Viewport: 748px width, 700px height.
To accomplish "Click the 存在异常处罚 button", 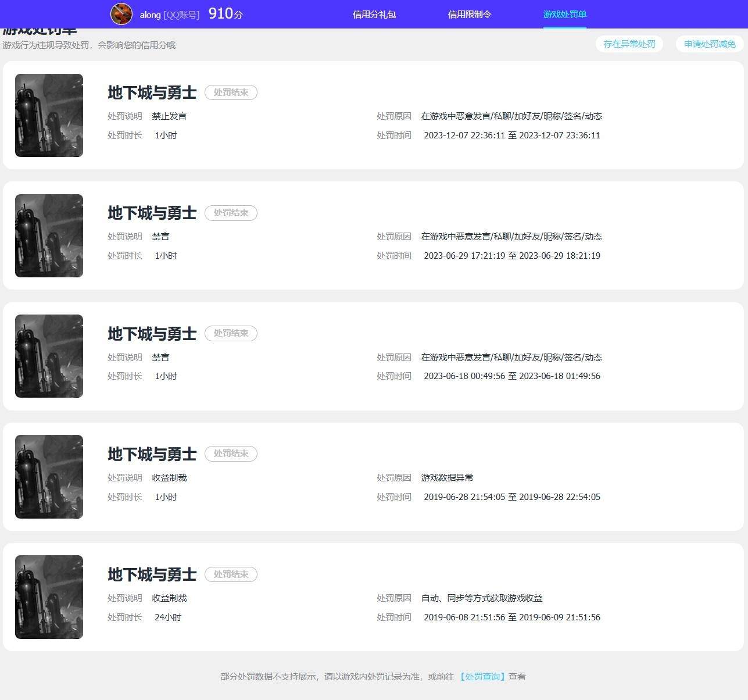I will pos(629,44).
